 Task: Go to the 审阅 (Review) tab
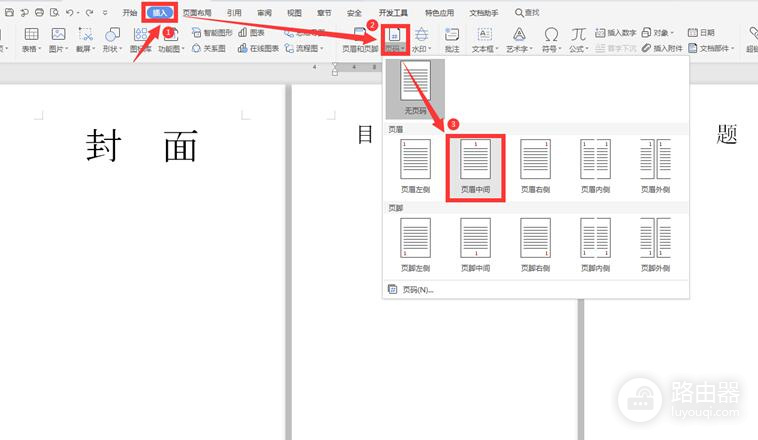click(264, 13)
